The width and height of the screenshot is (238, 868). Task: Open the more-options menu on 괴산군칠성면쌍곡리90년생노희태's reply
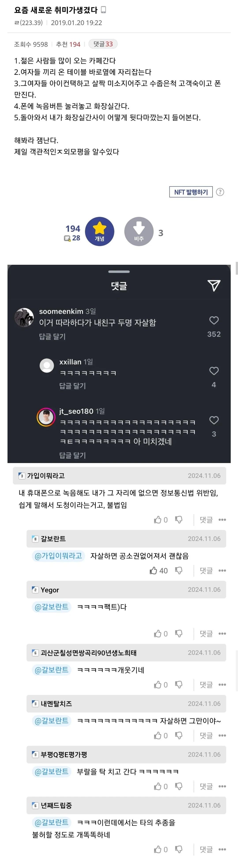pyautogui.click(x=223, y=685)
